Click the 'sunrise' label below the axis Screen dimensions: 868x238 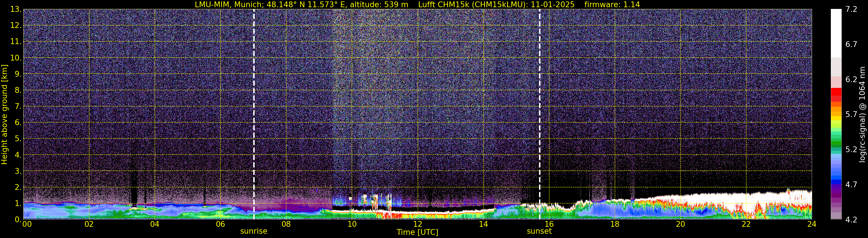tap(254, 231)
